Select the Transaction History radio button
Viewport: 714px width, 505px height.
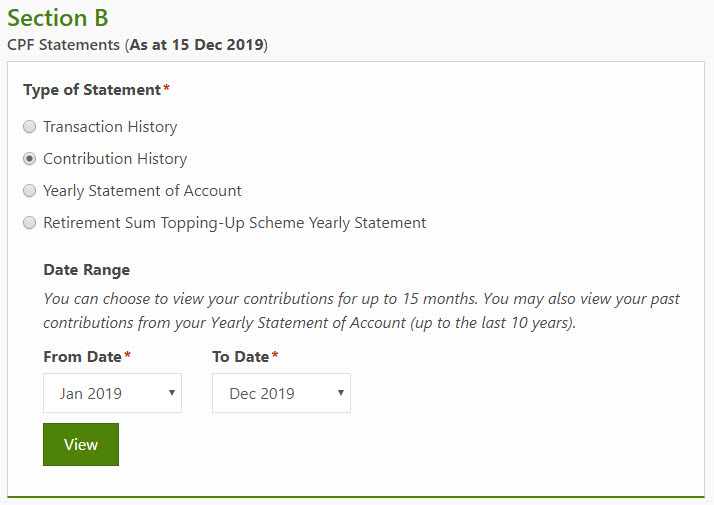coord(30,127)
